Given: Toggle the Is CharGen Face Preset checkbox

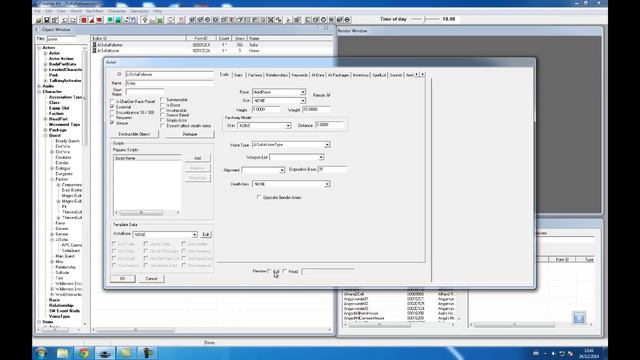Looking at the screenshot, I should (112, 101).
